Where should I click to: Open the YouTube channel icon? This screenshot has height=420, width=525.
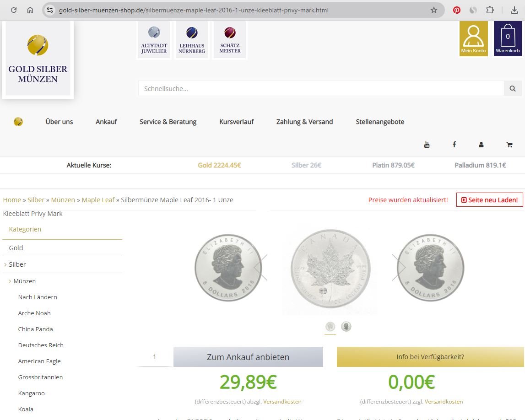pos(427,145)
